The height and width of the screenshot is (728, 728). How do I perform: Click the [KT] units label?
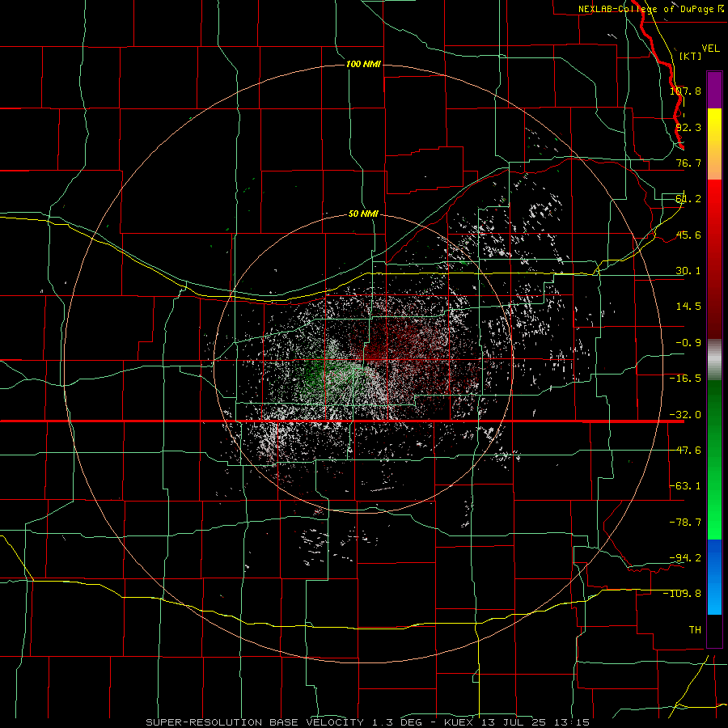point(690,56)
